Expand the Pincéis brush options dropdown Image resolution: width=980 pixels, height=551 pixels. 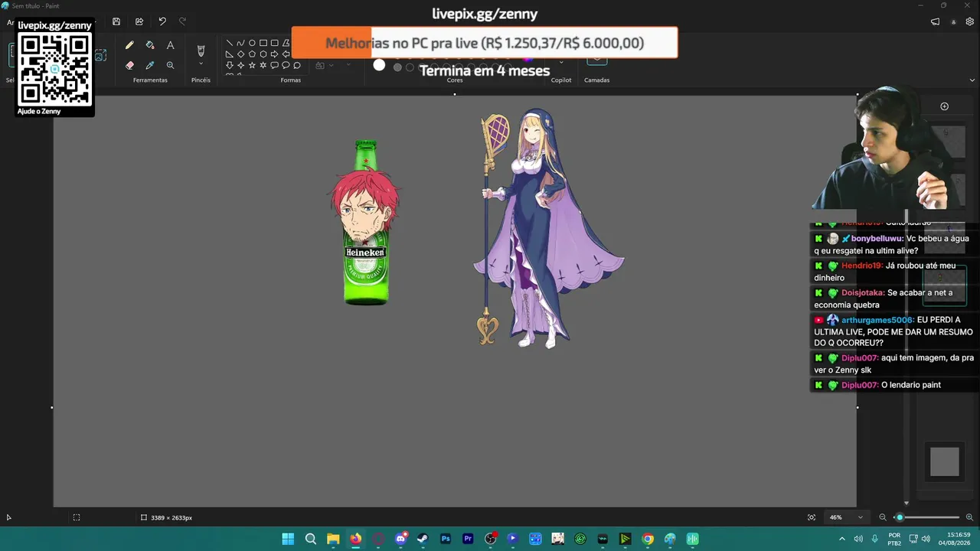click(x=201, y=64)
